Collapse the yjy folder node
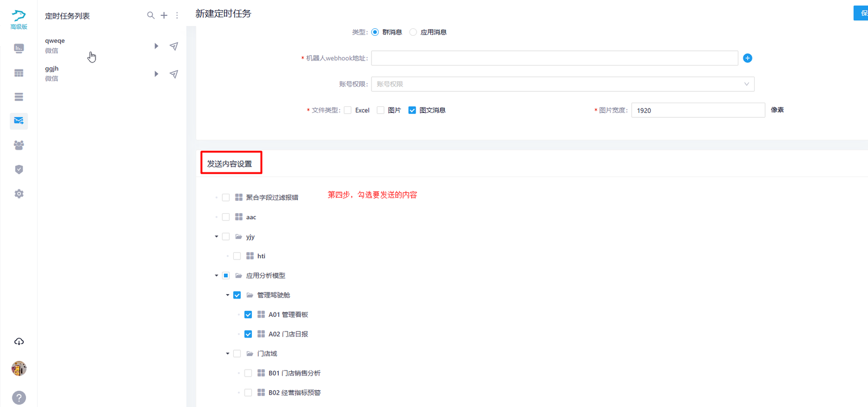868x407 pixels. [x=216, y=237]
